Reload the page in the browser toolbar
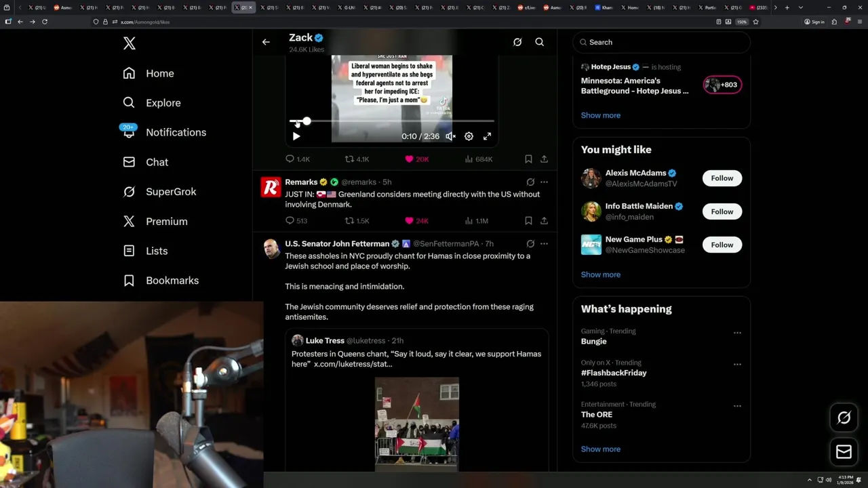868x488 pixels. [45, 22]
